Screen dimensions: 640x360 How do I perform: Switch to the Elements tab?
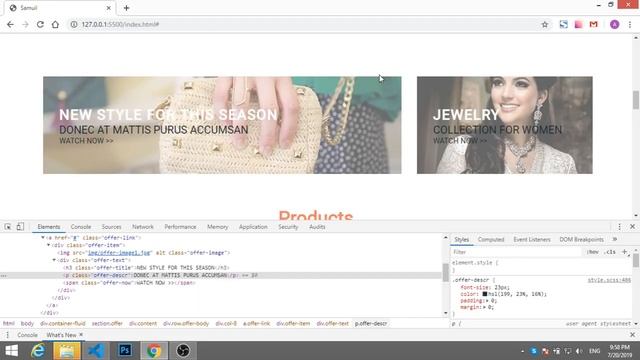(49, 227)
